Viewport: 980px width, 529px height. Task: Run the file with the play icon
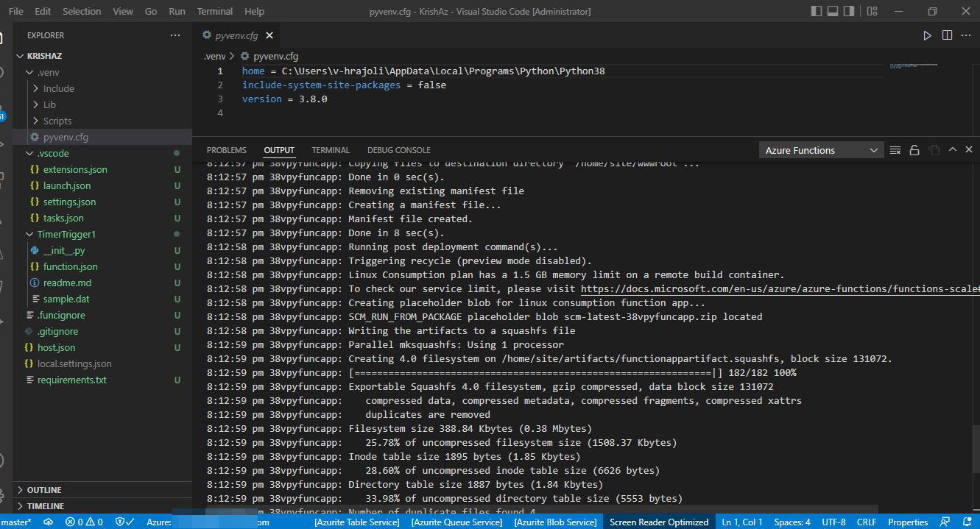pos(928,35)
